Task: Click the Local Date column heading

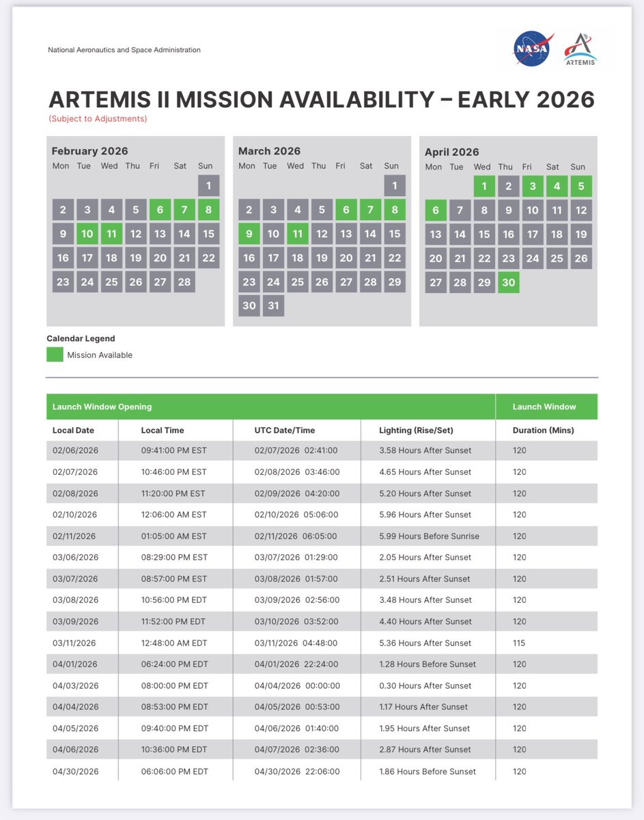Action: (x=73, y=430)
